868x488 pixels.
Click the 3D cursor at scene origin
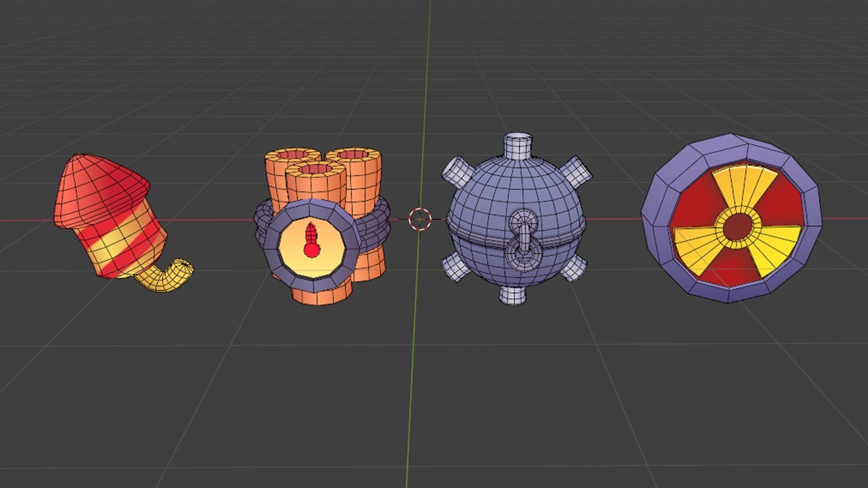point(420,220)
